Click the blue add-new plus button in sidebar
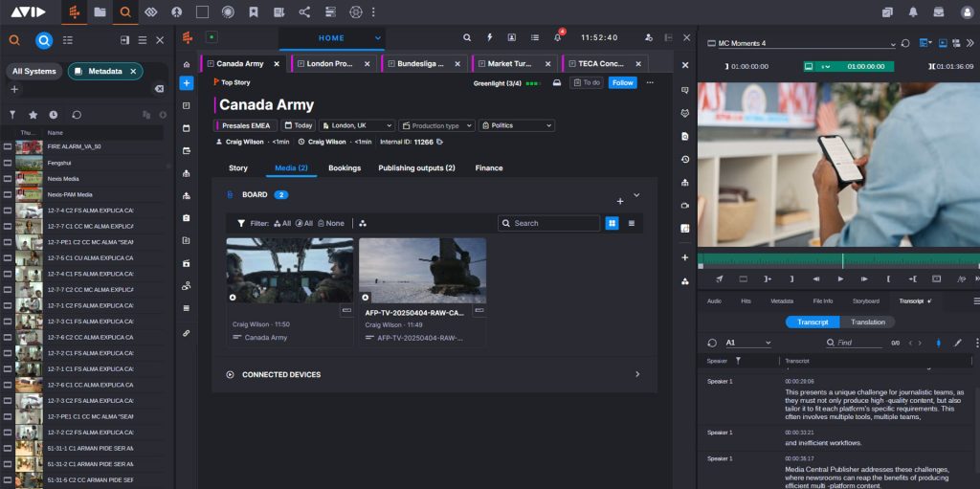Screen dimensions: 980x489 pos(187,83)
